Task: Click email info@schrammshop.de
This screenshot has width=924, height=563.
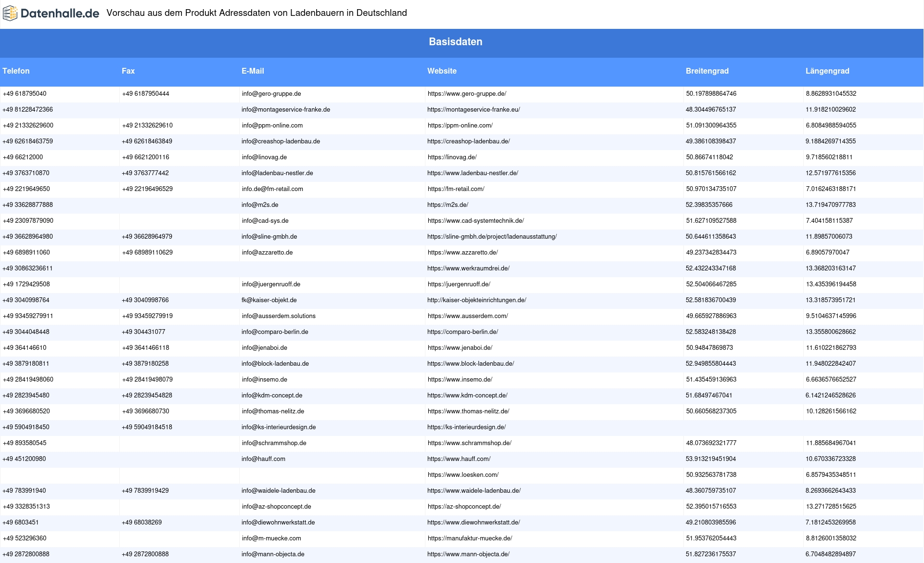Action: (x=274, y=443)
